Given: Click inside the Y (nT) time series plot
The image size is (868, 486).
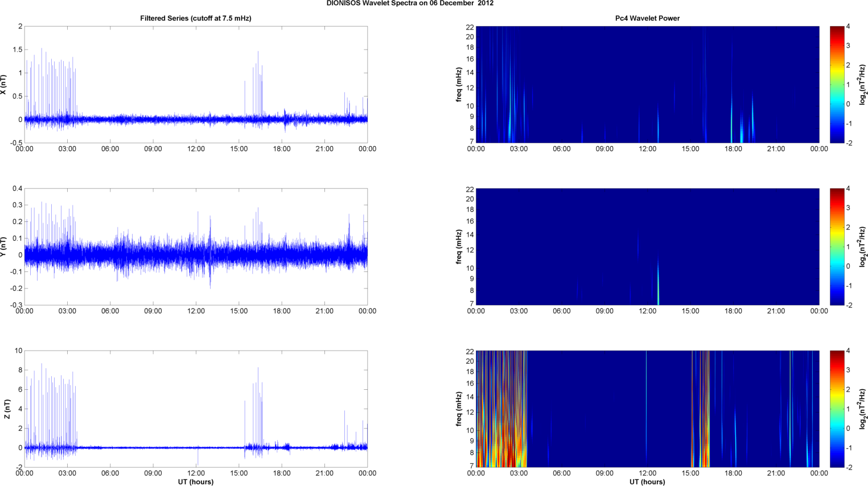Looking at the screenshot, I should (x=195, y=246).
